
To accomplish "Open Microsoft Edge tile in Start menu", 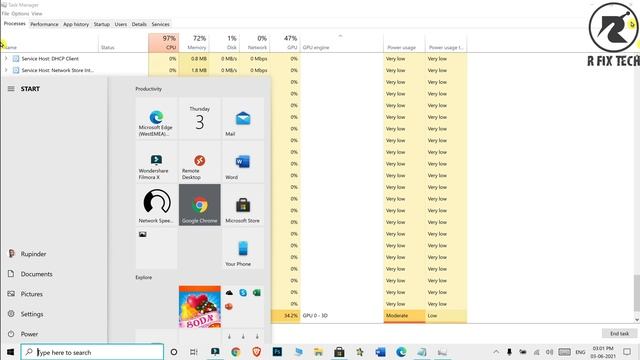I will [x=157, y=118].
